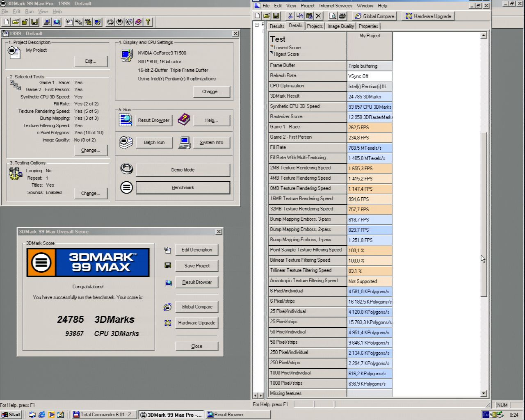Click Project Description icon in 3DMark toolbar
Image resolution: width=525 pixels, height=420 pixels.
(69, 22)
